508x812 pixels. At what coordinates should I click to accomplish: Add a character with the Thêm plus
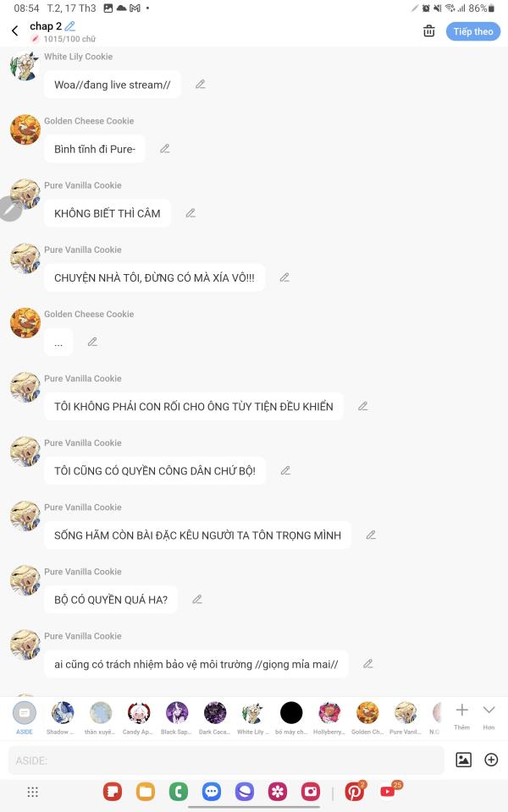(x=462, y=716)
